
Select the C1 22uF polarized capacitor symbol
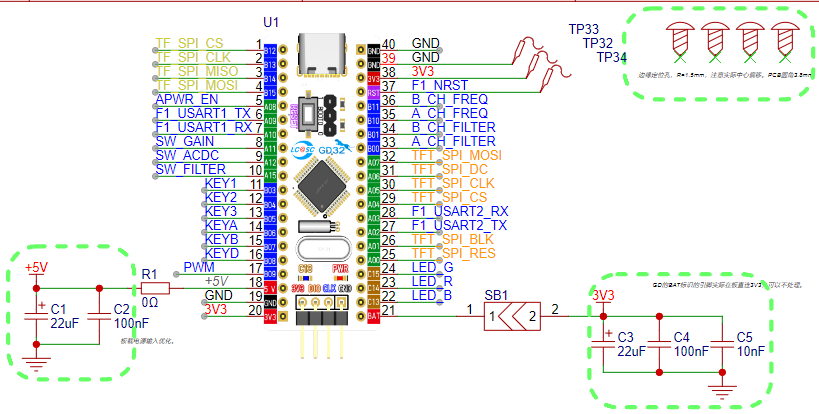coord(36,316)
